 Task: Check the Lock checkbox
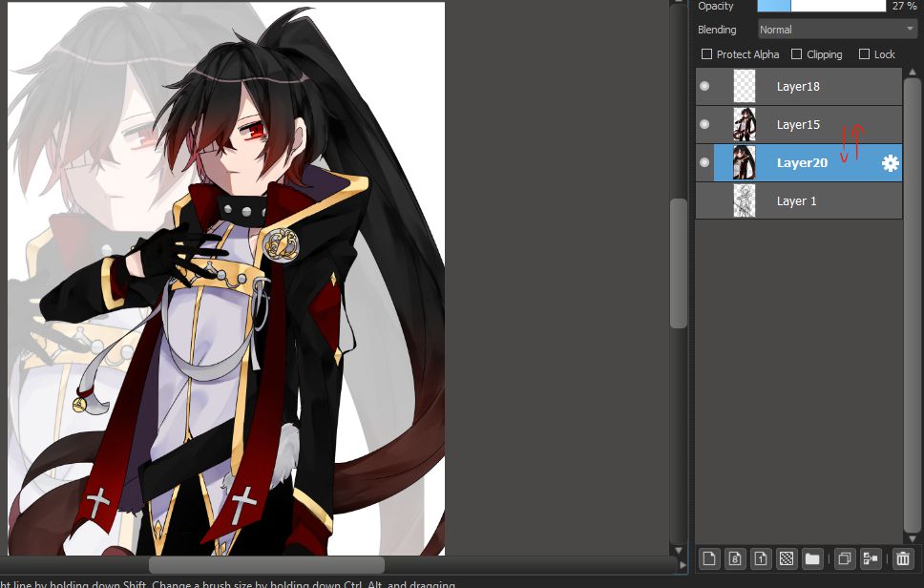click(865, 54)
